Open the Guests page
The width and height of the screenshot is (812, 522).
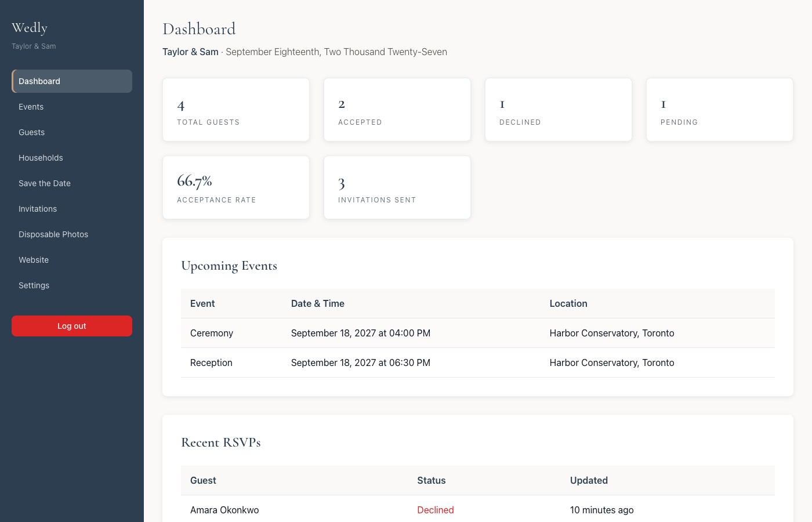pyautogui.click(x=72, y=132)
